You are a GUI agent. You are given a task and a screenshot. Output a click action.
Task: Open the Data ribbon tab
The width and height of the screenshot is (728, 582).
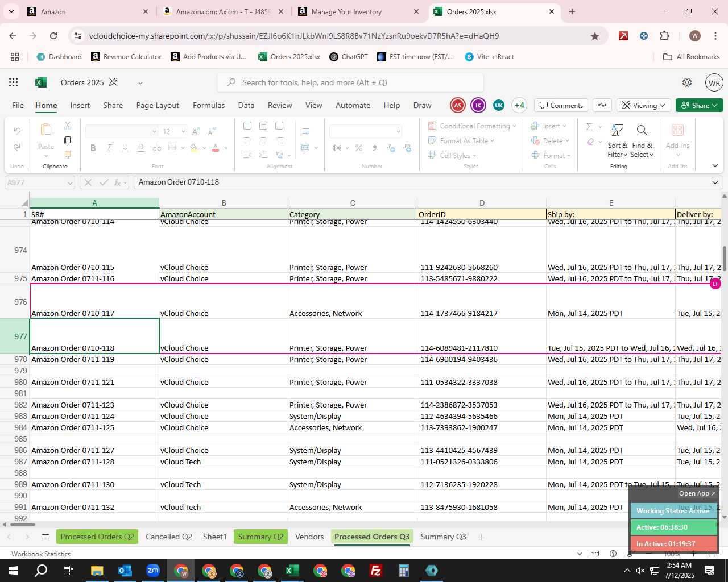(x=246, y=105)
